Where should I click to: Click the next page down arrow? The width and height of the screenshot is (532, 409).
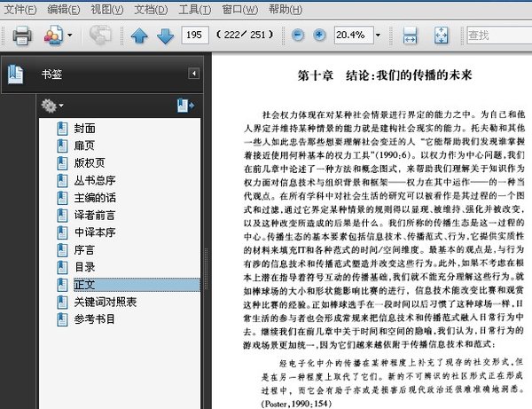click(165, 36)
